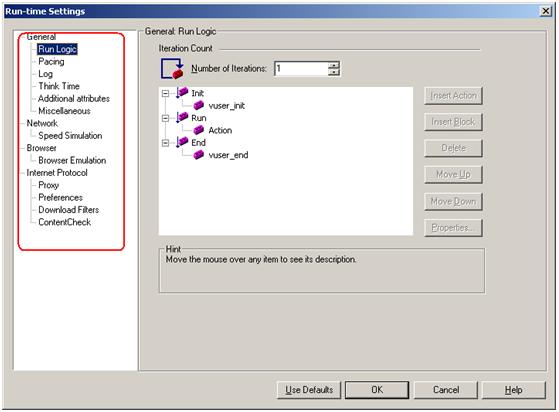
Task: Click the End block icon
Action: pos(182,142)
